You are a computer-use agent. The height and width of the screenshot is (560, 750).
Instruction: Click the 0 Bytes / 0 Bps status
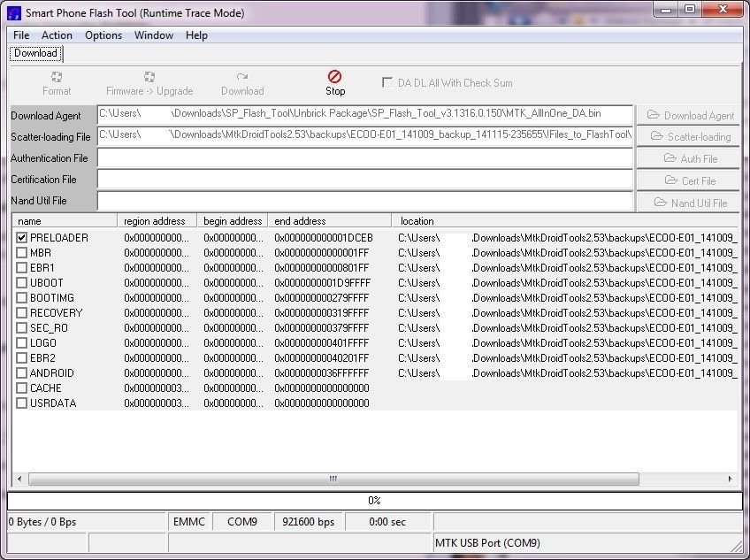42,522
